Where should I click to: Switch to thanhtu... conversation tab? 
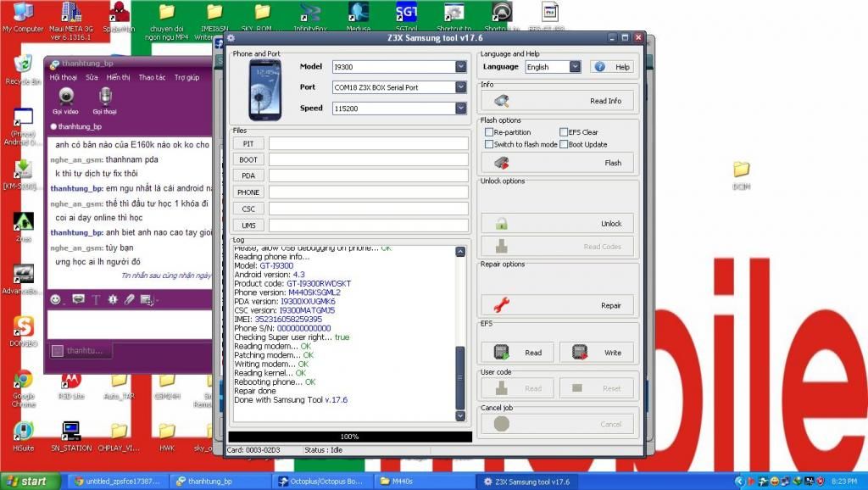pos(81,350)
